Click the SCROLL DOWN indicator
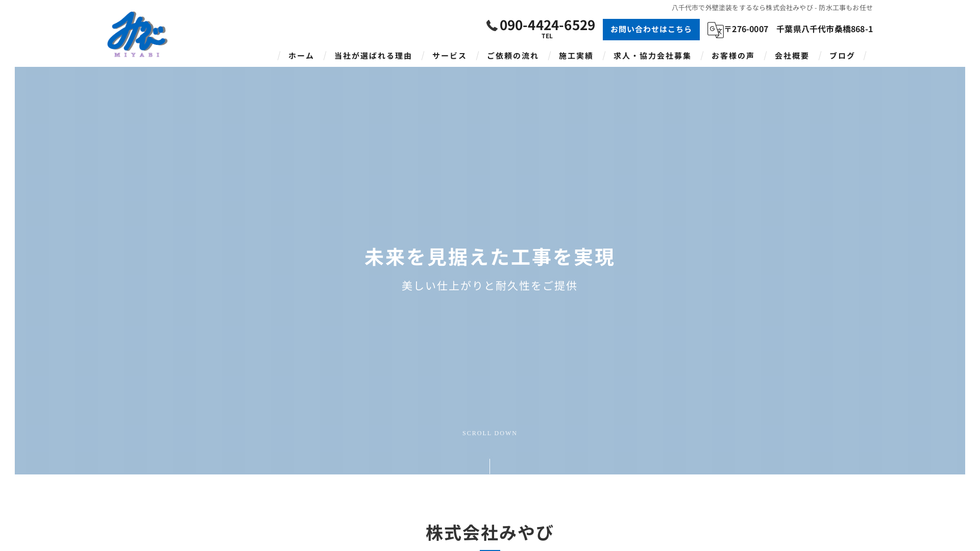This screenshot has width=980, height=551. [489, 433]
